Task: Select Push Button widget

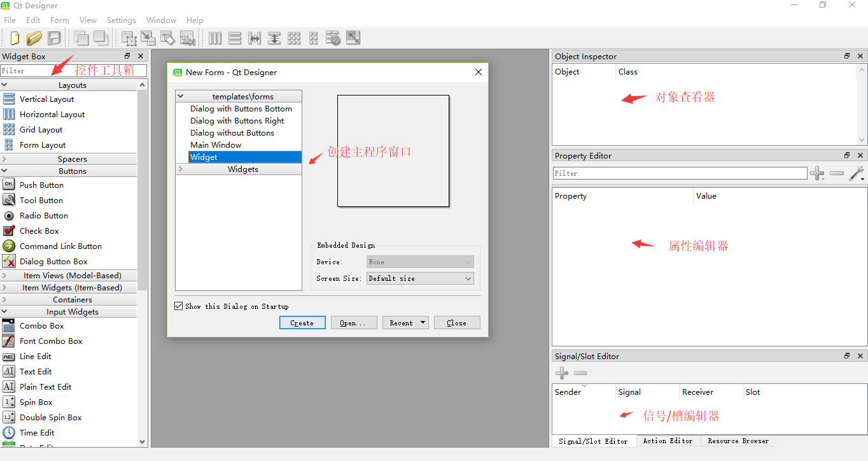Action: [41, 185]
